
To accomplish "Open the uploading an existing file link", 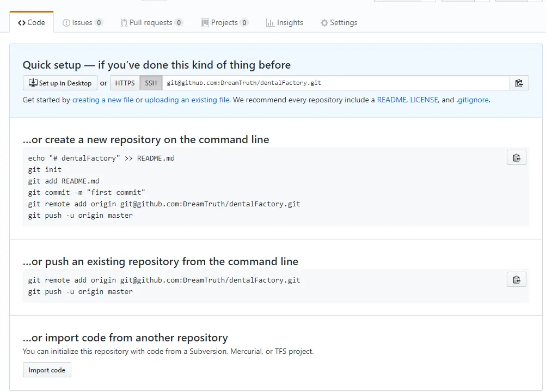I will [187, 100].
